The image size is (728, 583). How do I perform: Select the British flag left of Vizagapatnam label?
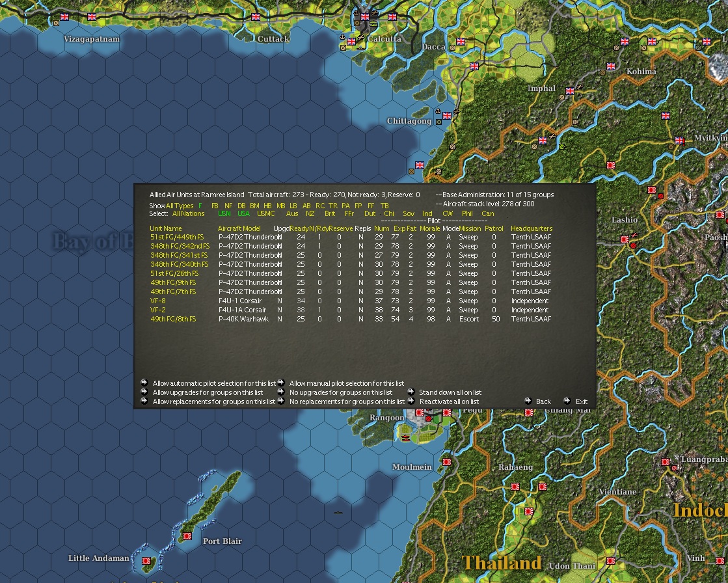point(64,17)
